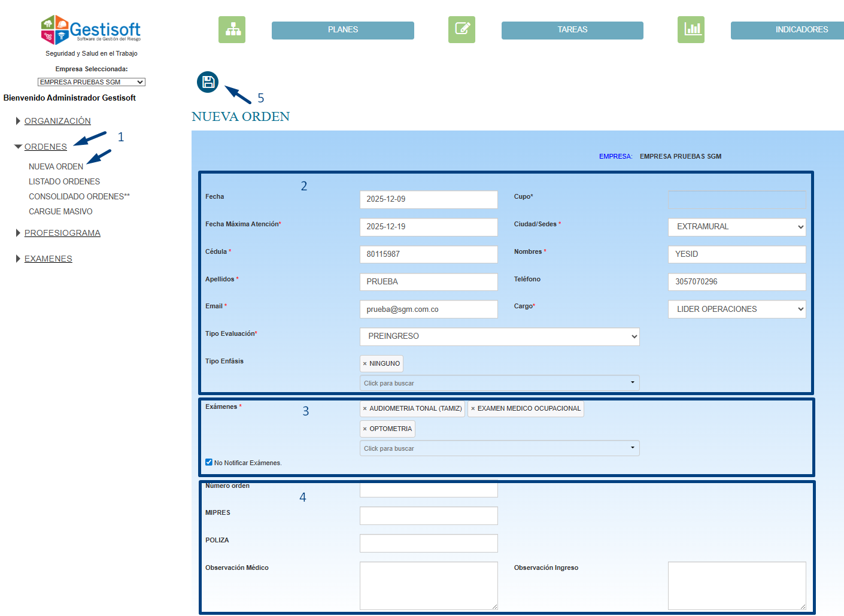Click the blue save order icon
This screenshot has height=616, width=844.
tap(208, 82)
